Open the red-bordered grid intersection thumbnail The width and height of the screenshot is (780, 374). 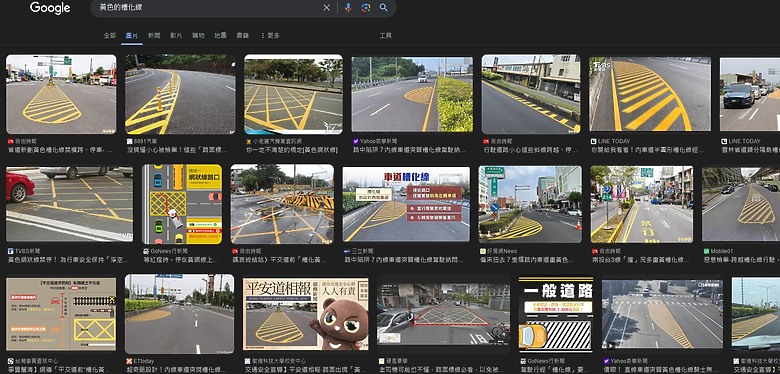point(443,314)
